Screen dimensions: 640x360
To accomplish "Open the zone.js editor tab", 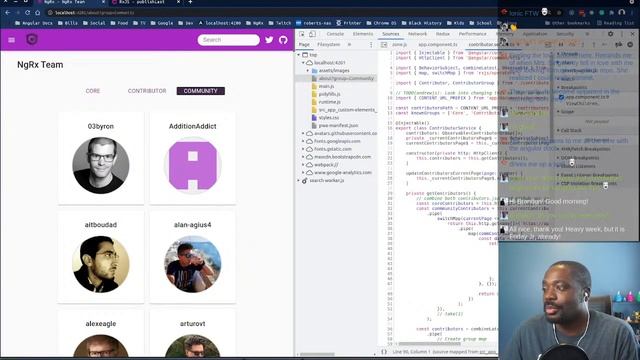I will [x=399, y=44].
